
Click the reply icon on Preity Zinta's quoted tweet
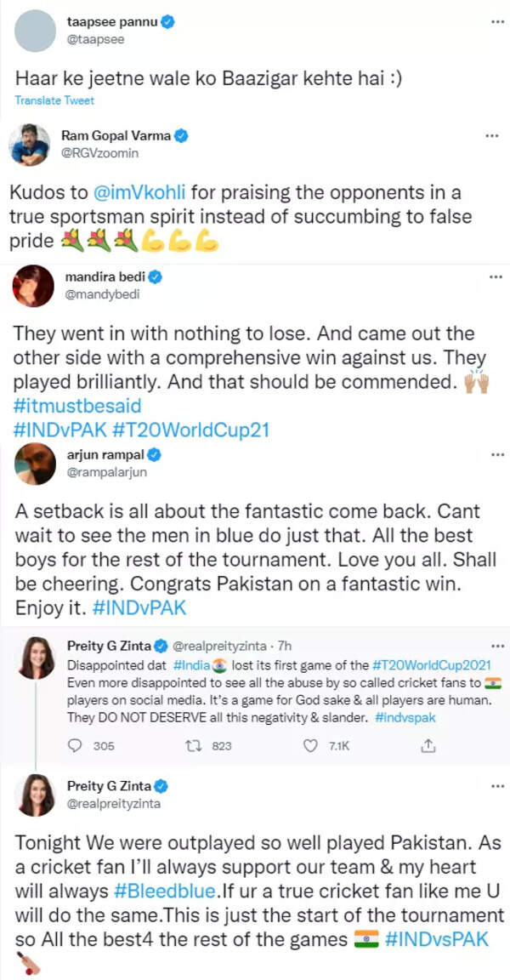point(75,745)
